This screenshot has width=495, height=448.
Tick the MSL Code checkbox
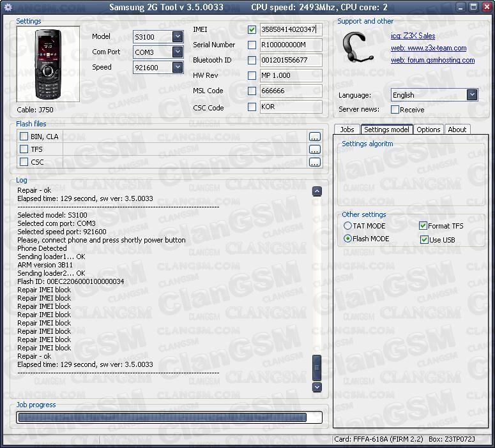pos(252,91)
